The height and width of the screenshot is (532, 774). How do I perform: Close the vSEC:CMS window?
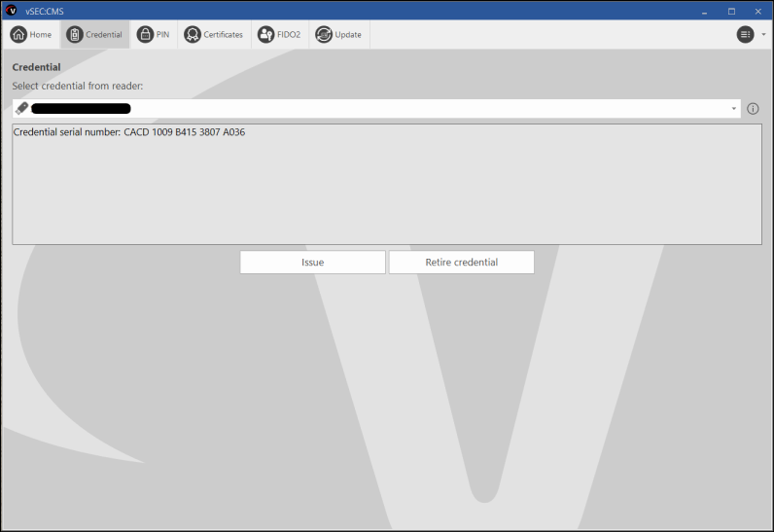tap(758, 11)
